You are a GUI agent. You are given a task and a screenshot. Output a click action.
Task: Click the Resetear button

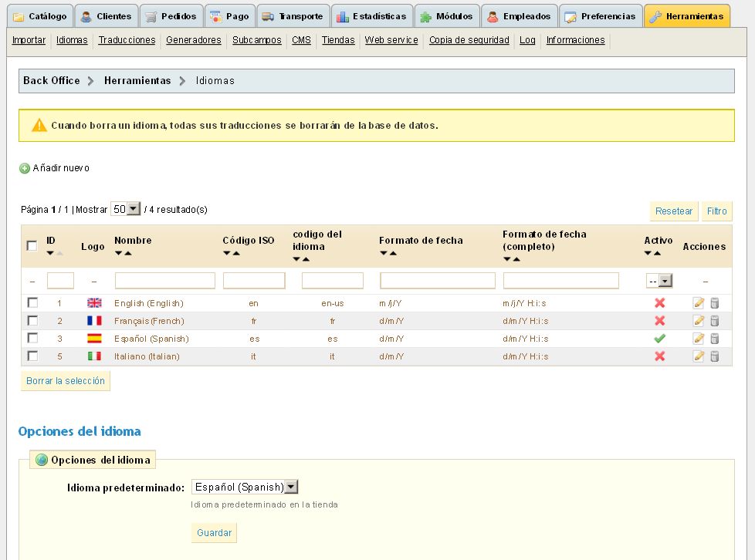point(674,211)
